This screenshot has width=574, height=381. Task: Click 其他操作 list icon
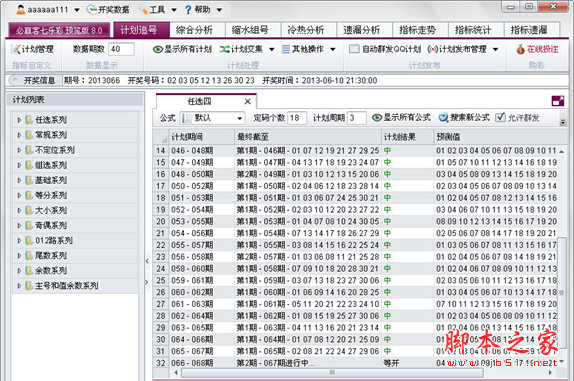pos(286,49)
